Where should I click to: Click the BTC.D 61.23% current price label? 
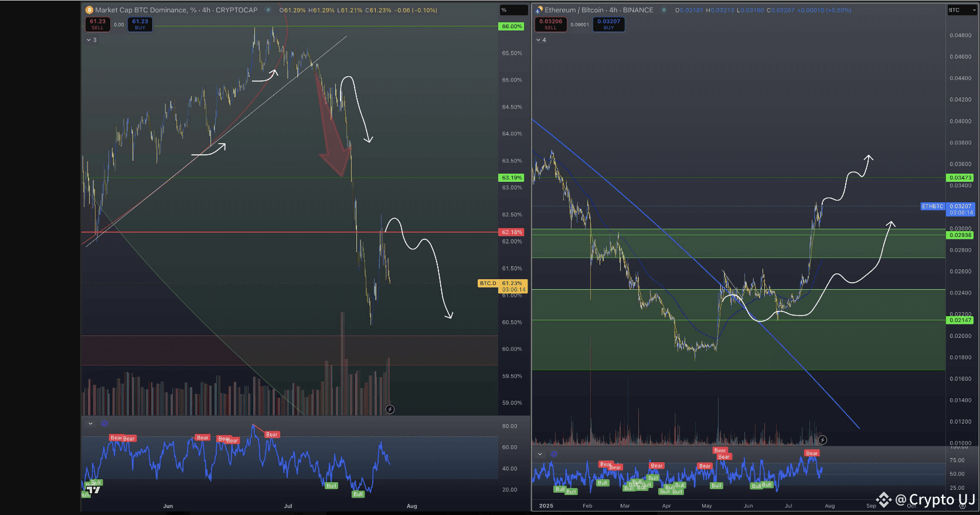tap(503, 286)
